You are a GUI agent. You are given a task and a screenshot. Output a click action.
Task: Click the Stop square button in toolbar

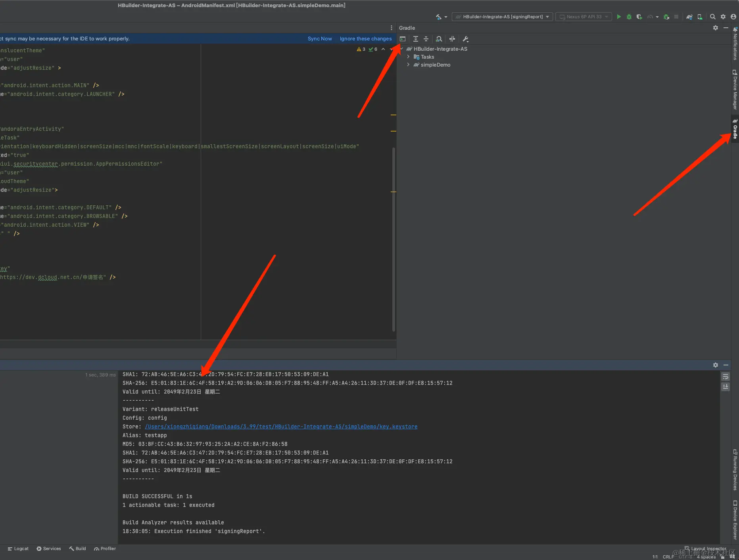[x=676, y=17]
